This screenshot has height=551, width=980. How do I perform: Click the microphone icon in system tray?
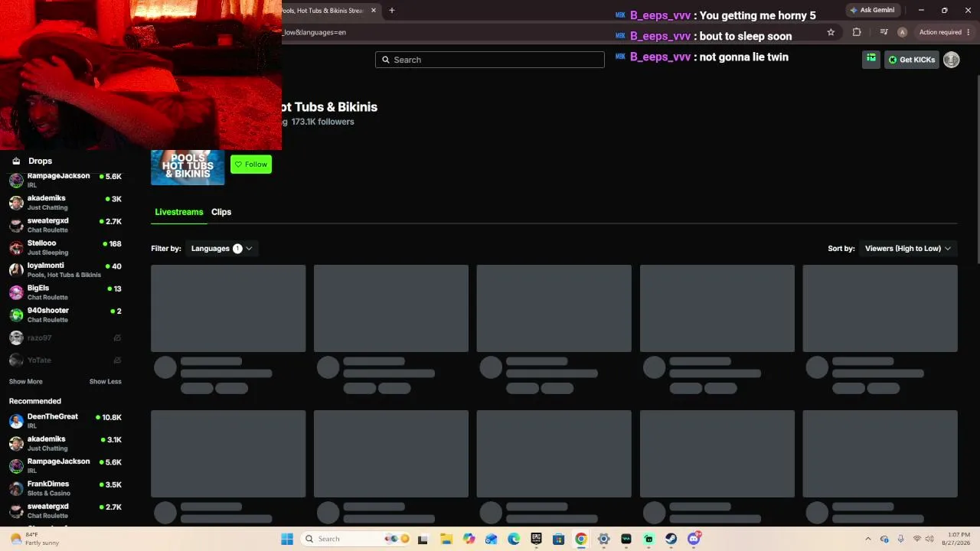[900, 539]
